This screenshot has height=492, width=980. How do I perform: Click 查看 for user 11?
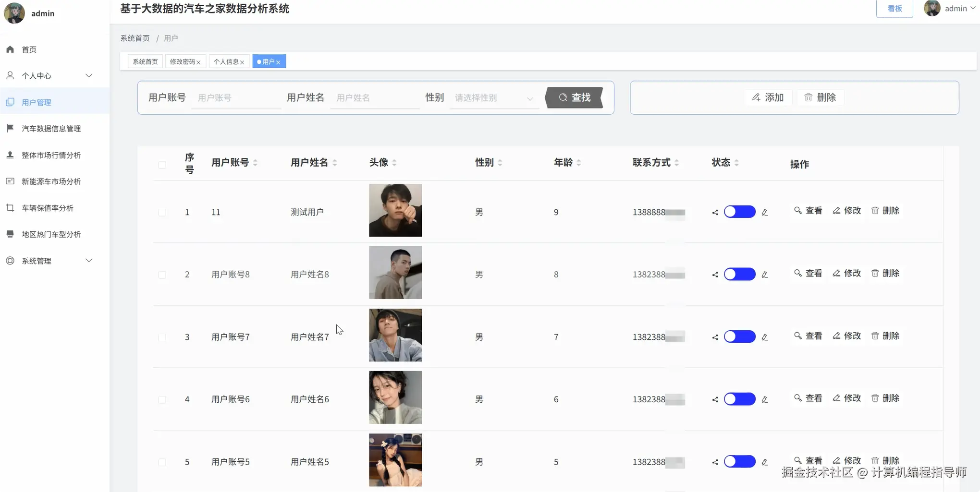pyautogui.click(x=808, y=211)
